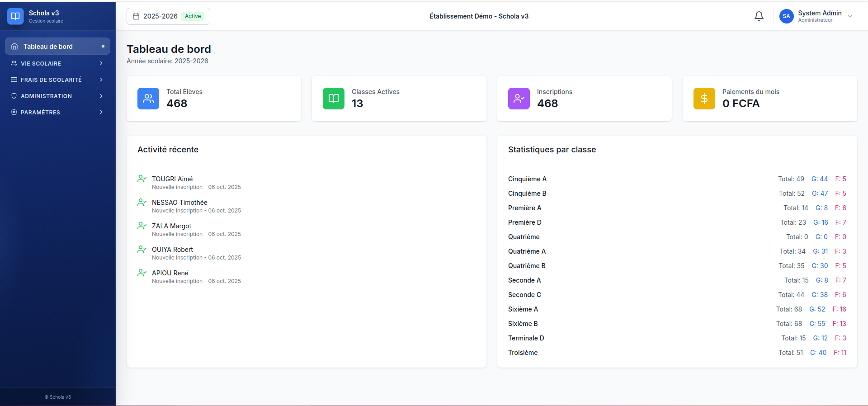
Task: Click the green Classes Actives book icon
Action: pos(334,99)
